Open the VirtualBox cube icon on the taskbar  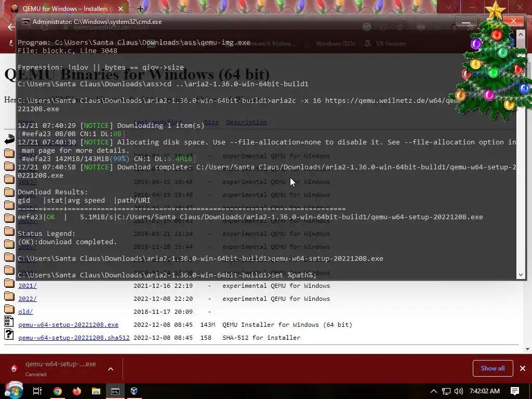134,391
